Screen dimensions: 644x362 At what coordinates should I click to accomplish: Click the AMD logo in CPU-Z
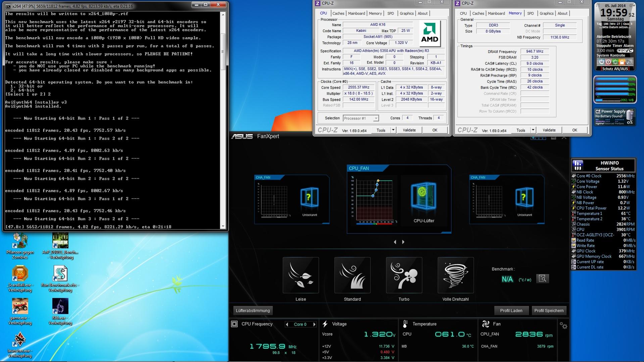[430, 34]
